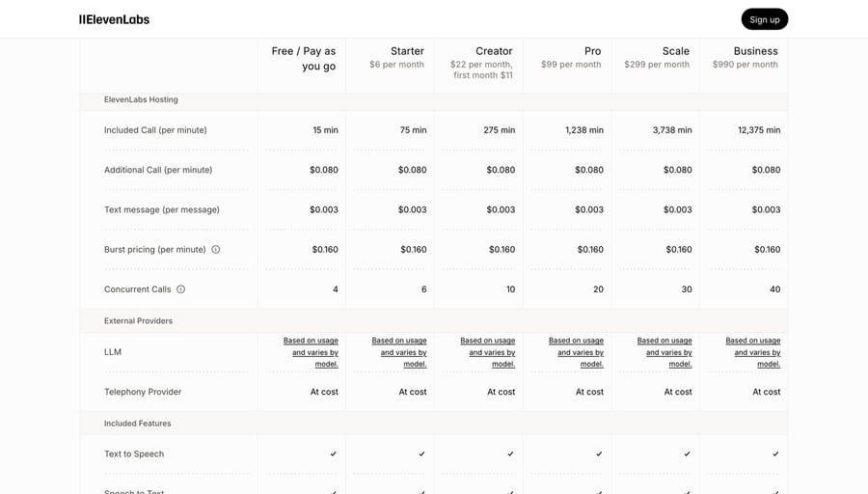Click the '15 min' included call value
The image size is (868, 494).
point(326,130)
